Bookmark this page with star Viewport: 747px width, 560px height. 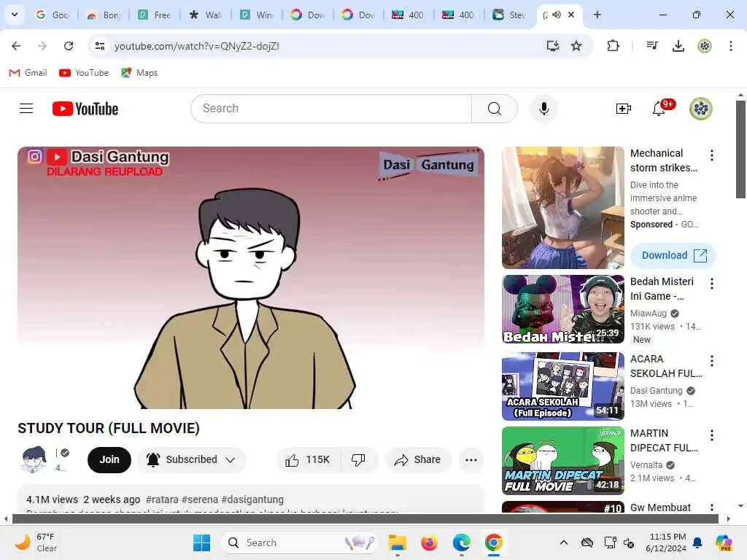coord(576,46)
